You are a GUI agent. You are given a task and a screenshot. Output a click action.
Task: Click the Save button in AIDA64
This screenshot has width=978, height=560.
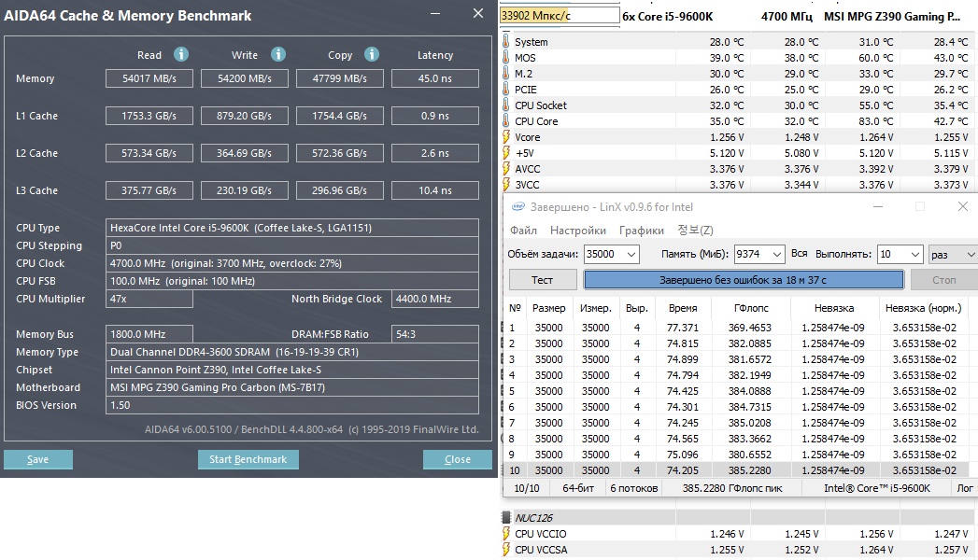(38, 459)
